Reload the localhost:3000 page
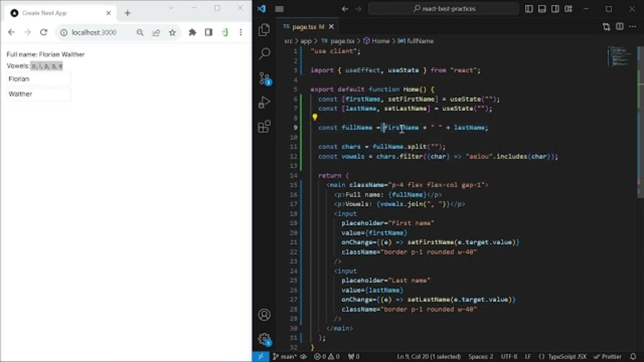This screenshot has width=644, height=362. pyautogui.click(x=43, y=32)
